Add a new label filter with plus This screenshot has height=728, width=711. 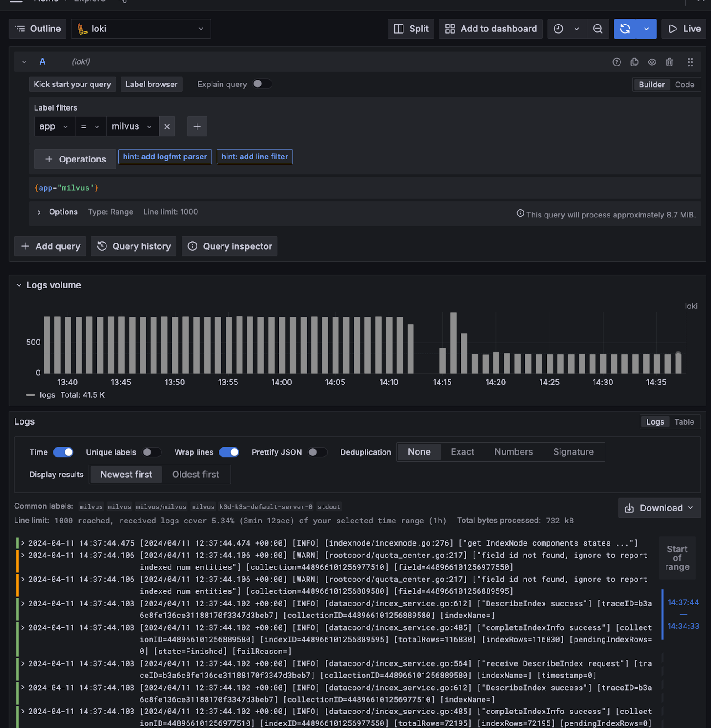(197, 126)
